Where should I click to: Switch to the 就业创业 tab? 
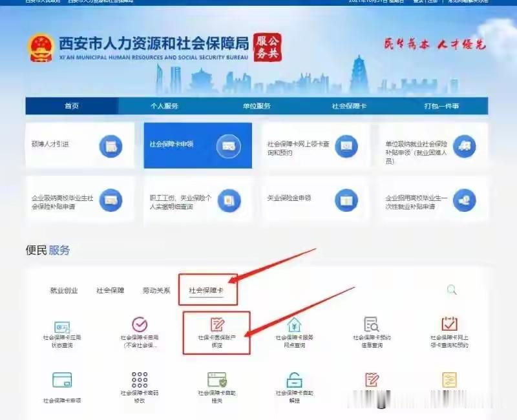coord(63,290)
